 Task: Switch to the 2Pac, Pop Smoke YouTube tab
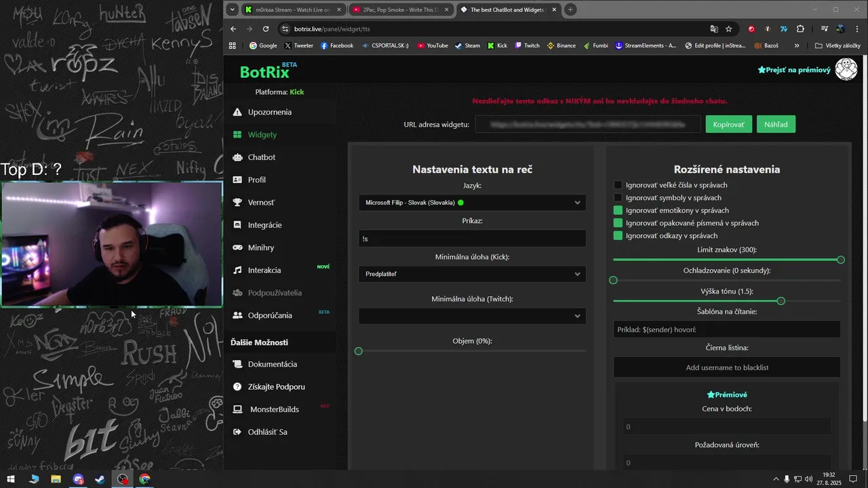click(x=401, y=9)
